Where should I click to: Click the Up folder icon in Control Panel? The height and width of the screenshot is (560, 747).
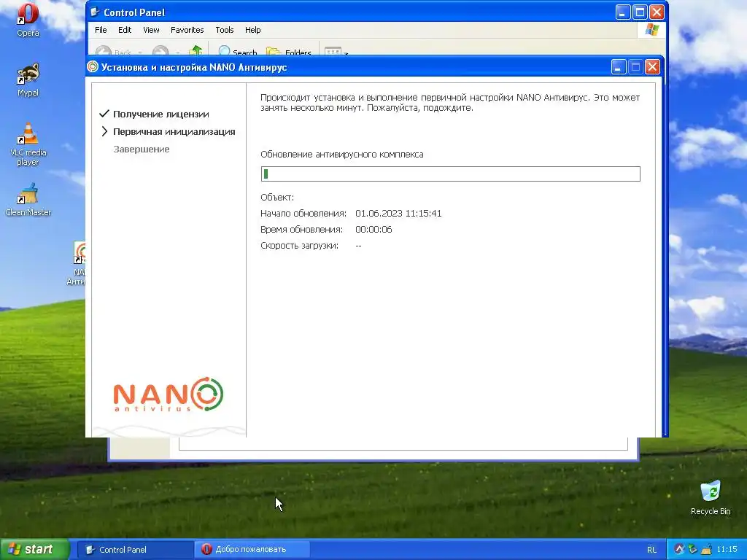(196, 50)
